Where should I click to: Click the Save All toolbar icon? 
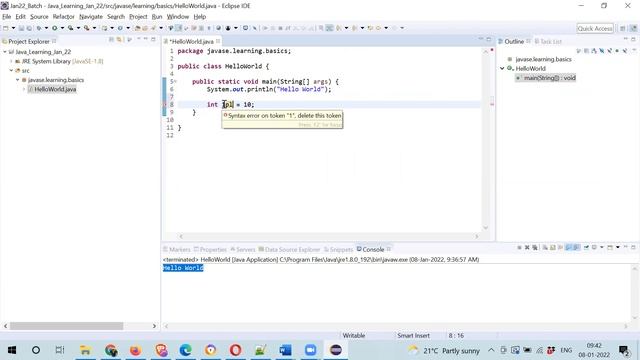[x=29, y=28]
